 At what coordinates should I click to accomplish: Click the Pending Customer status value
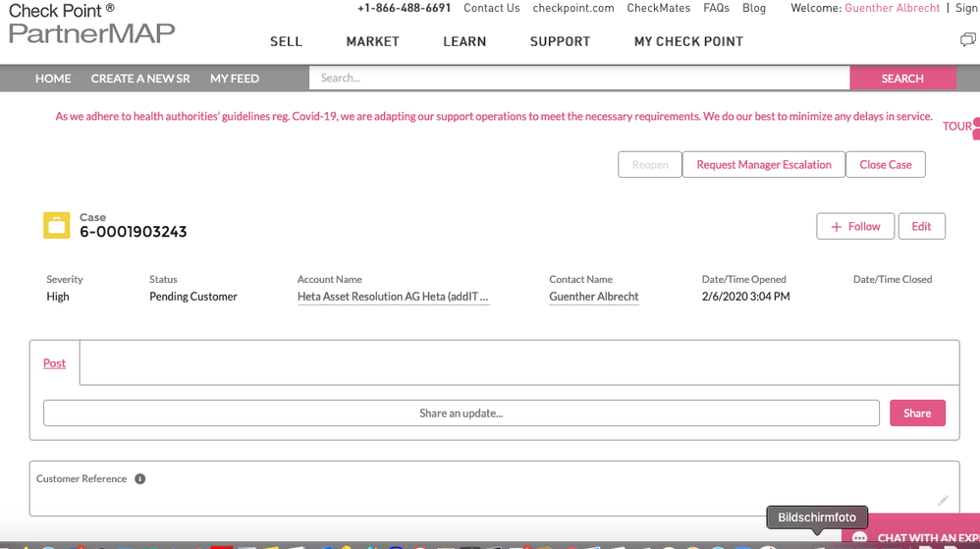point(193,297)
